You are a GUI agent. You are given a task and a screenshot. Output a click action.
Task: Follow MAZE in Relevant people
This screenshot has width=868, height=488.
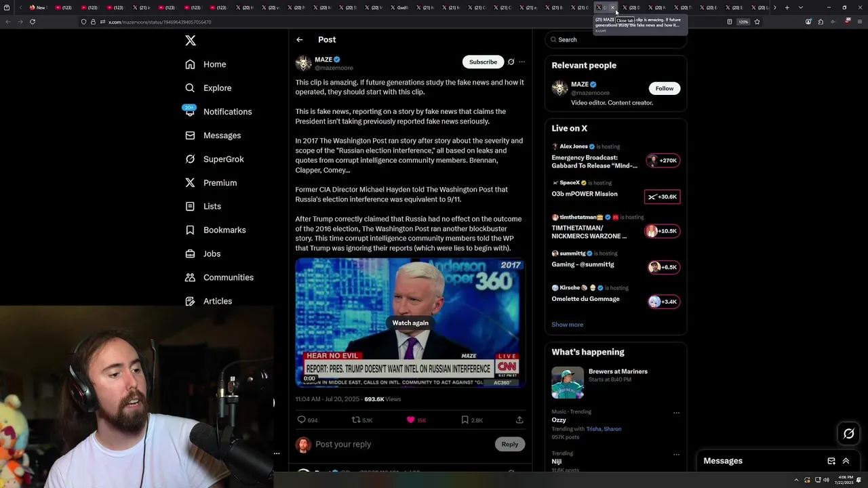point(665,88)
